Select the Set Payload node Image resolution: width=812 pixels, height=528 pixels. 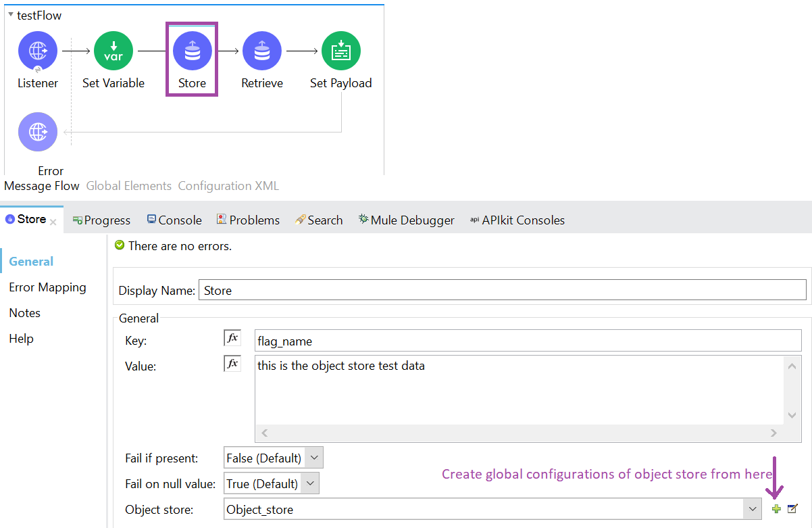point(340,51)
